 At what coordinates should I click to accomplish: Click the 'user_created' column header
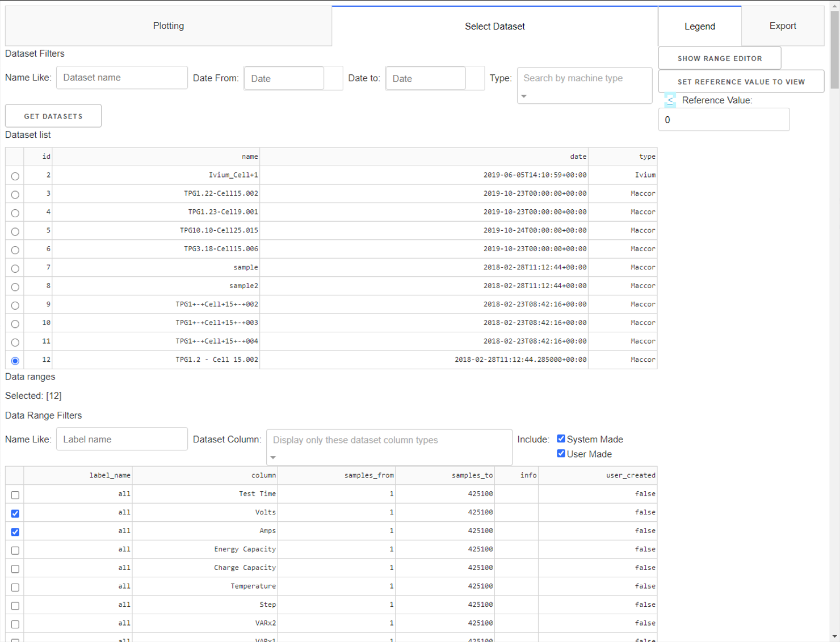click(598, 475)
